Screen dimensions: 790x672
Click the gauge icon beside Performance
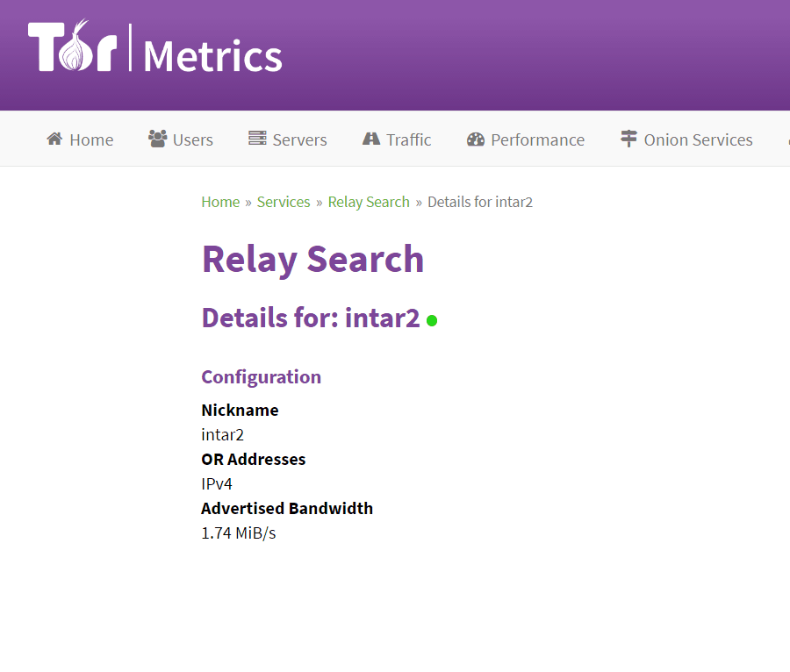point(476,139)
